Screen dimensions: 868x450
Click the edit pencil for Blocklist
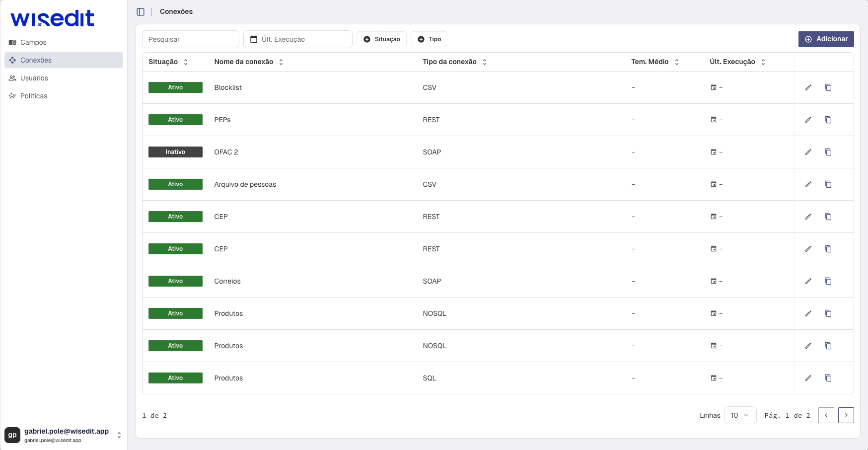[x=808, y=87]
